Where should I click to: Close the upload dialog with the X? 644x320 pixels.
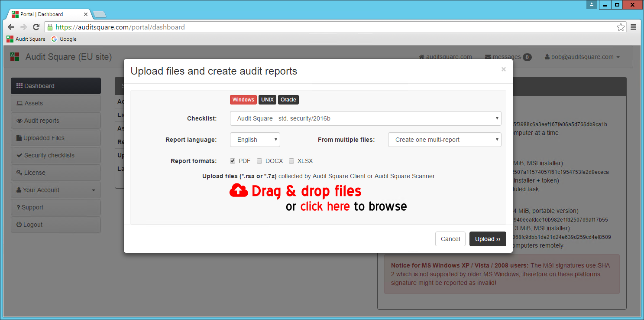click(x=503, y=69)
